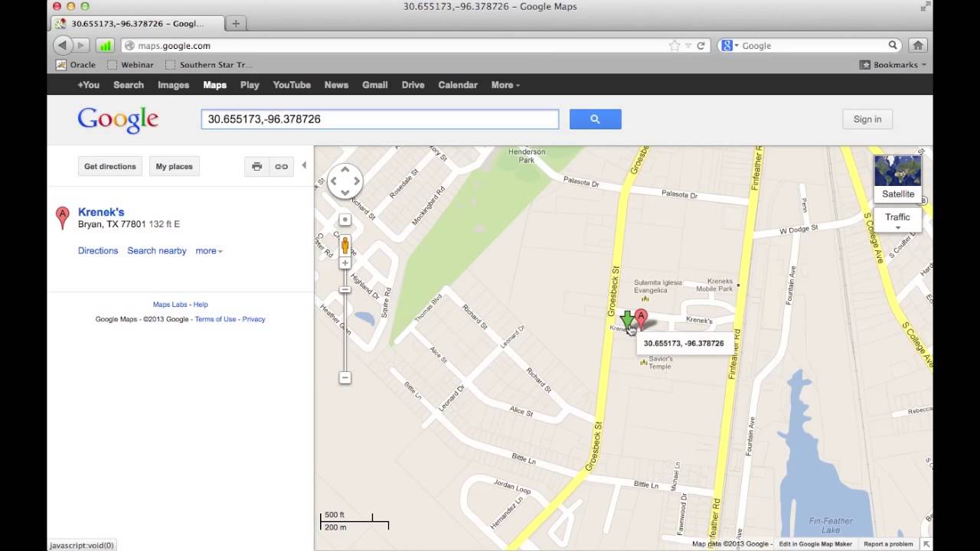Click the Directions link

[98, 251]
